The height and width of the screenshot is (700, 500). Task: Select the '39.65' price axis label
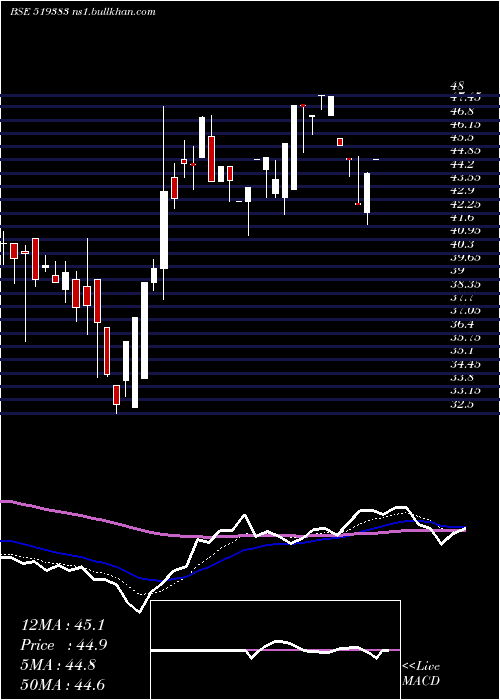[x=465, y=257]
